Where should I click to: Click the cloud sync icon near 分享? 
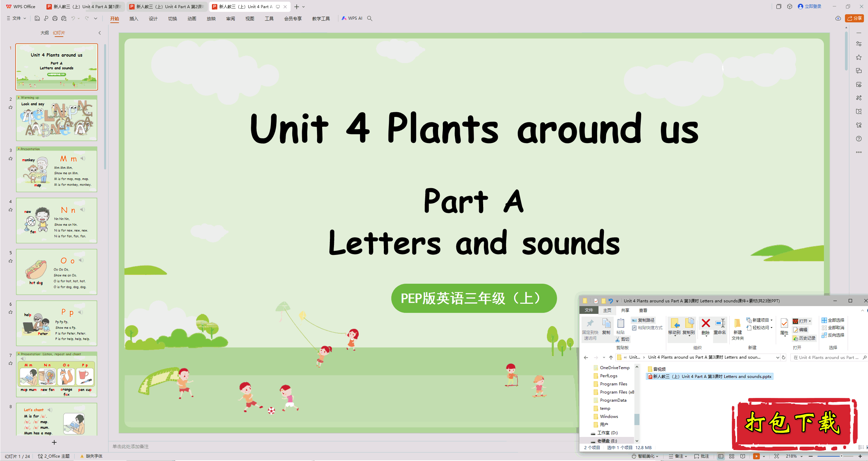pyautogui.click(x=838, y=18)
